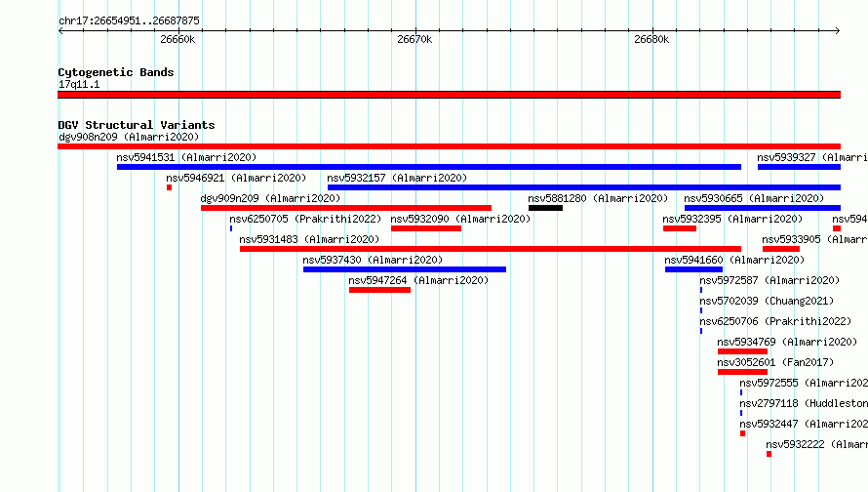Select the small red marker under nsv5946921
Image resolution: width=868 pixels, height=492 pixels.
[x=170, y=187]
